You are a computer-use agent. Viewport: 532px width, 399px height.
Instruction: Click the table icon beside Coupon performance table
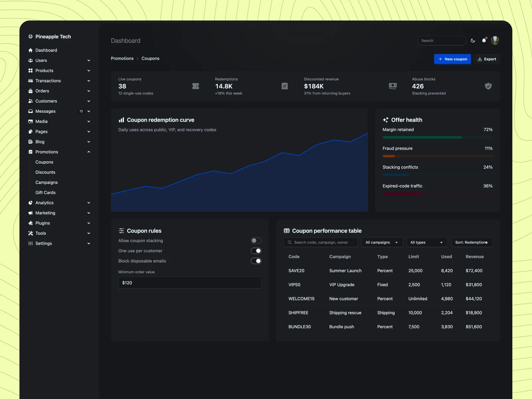pos(287,231)
